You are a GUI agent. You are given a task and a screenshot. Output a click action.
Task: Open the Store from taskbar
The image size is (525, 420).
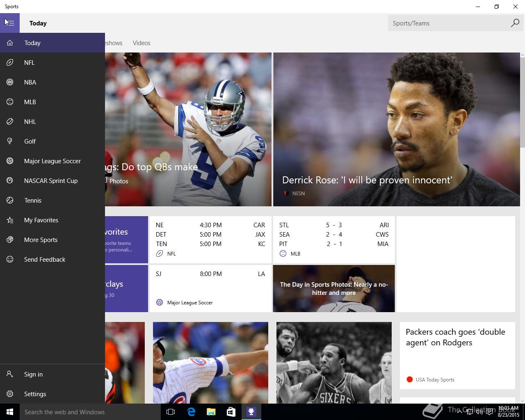(x=231, y=412)
